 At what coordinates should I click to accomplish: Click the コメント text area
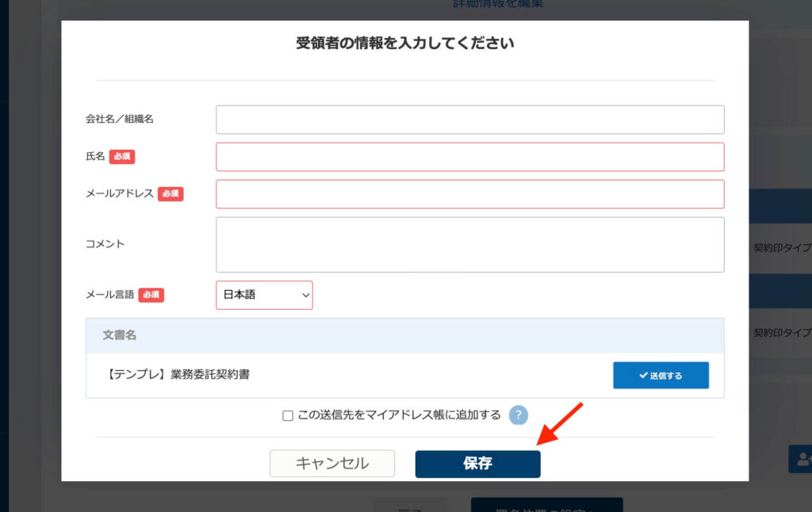[469, 243]
